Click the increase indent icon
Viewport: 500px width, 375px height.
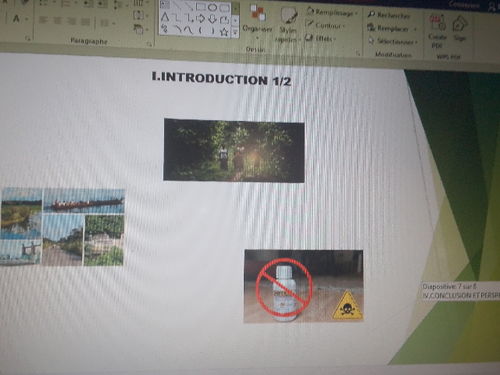point(103,4)
